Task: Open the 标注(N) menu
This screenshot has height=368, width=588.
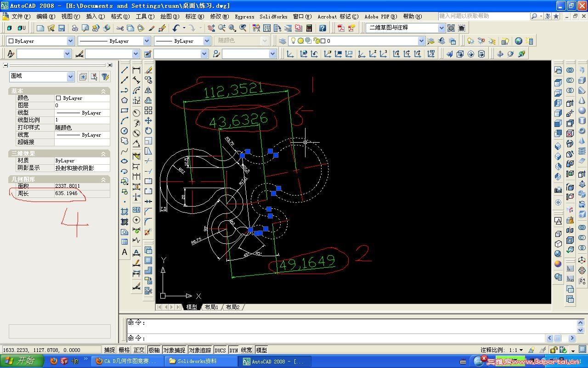Action: (x=194, y=17)
